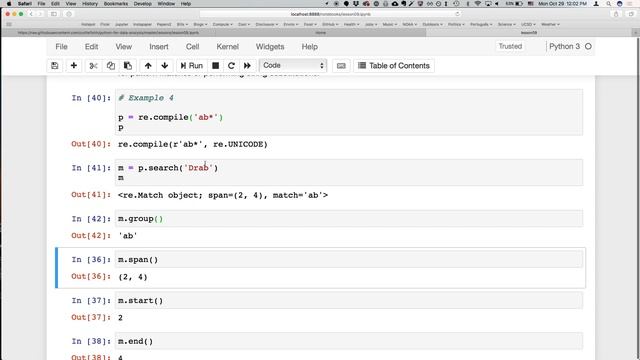Viewport: 640px width, 360px height.
Task: Open the cell type Code dropdown
Action: pyautogui.click(x=293, y=65)
